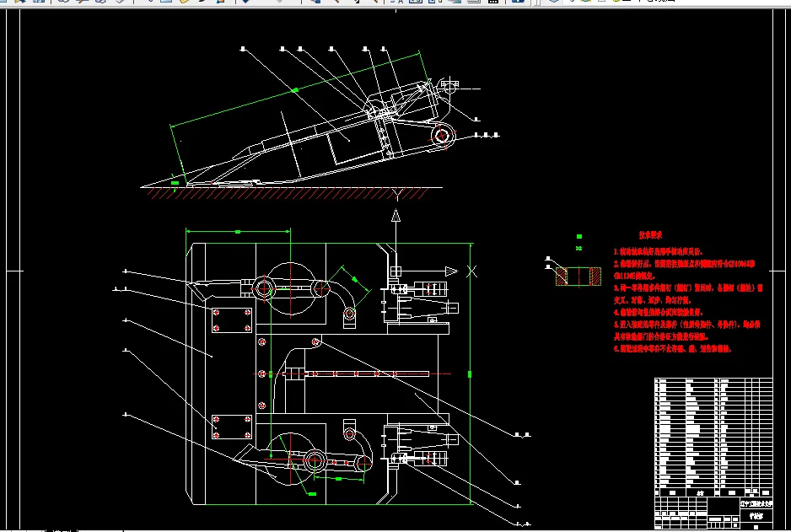Select technical requirement note line 1
The height and width of the screenshot is (532, 791).
[x=658, y=251]
